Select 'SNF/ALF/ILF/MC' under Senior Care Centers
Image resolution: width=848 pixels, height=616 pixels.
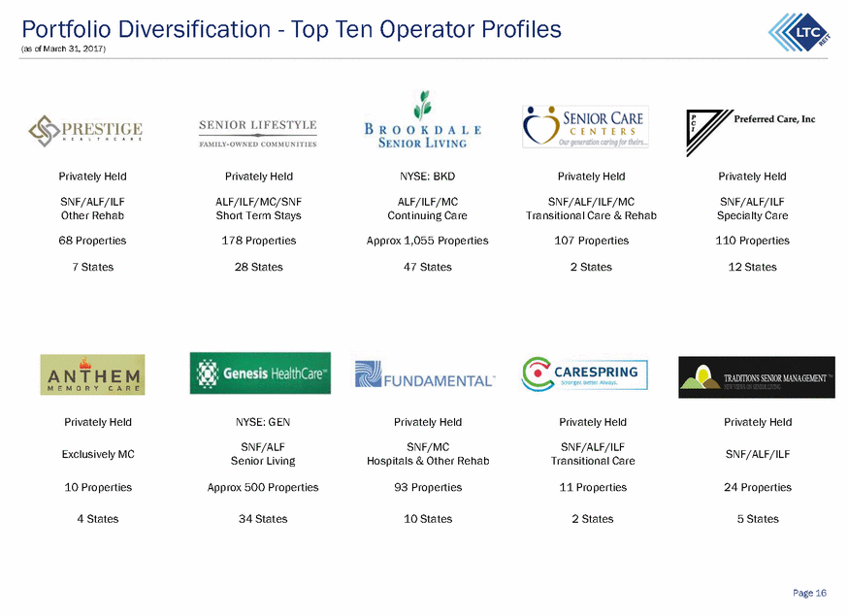tap(592, 202)
